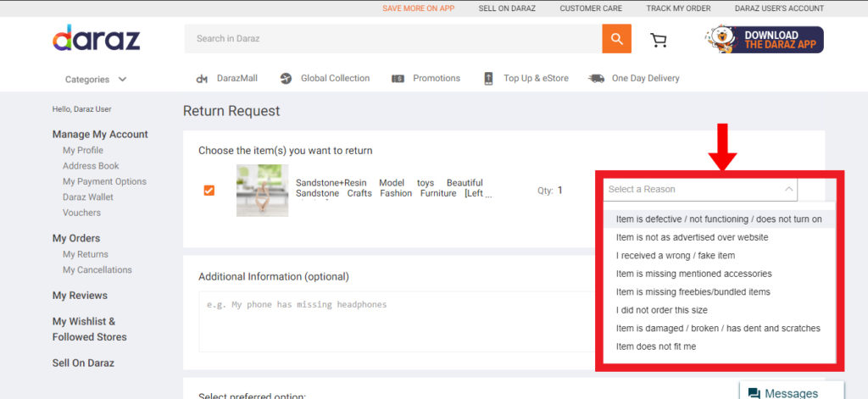The width and height of the screenshot is (868, 399).
Task: Uncheck the Sandstone+Resin item checkbox
Action: pyautogui.click(x=209, y=191)
